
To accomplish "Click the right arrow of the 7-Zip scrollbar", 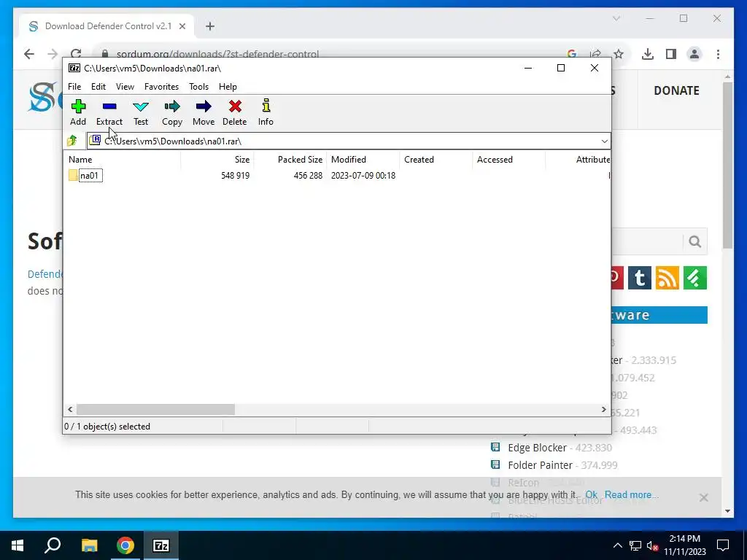I will tap(603, 410).
